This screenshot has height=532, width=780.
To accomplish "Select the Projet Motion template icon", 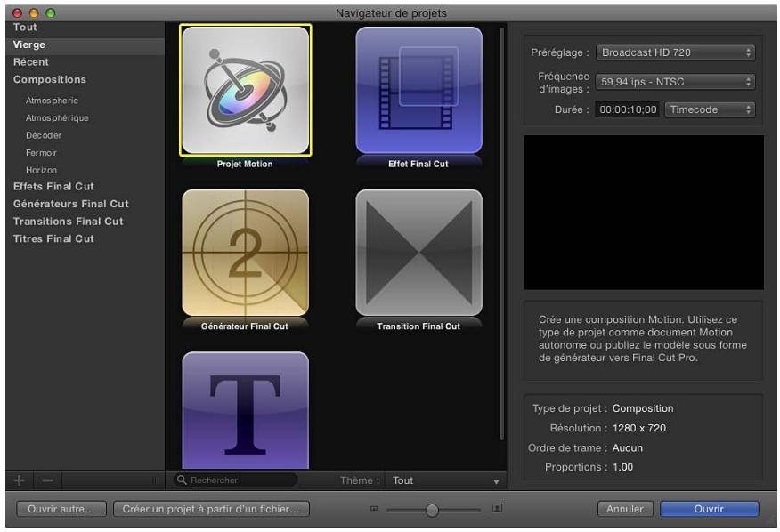I will coord(245,90).
